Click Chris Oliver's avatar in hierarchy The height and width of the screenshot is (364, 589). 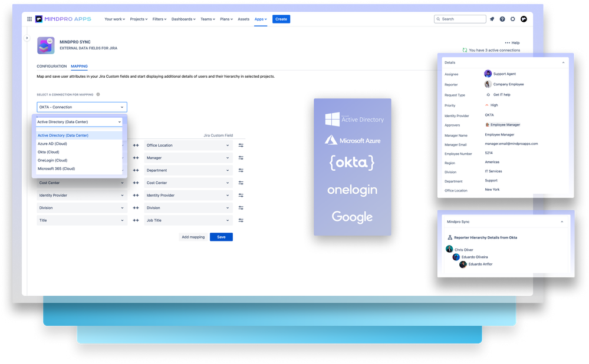tap(449, 249)
